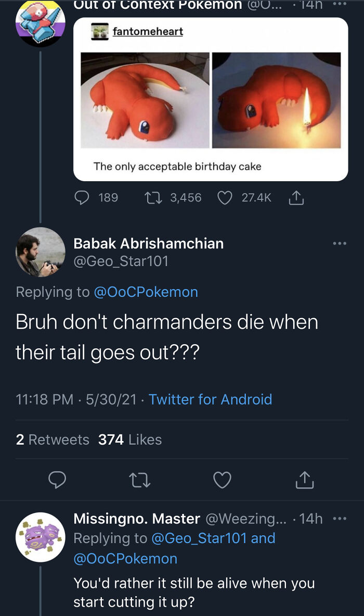View the 2 Retweets list
Image resolution: width=364 pixels, height=616 pixels.
(53, 439)
